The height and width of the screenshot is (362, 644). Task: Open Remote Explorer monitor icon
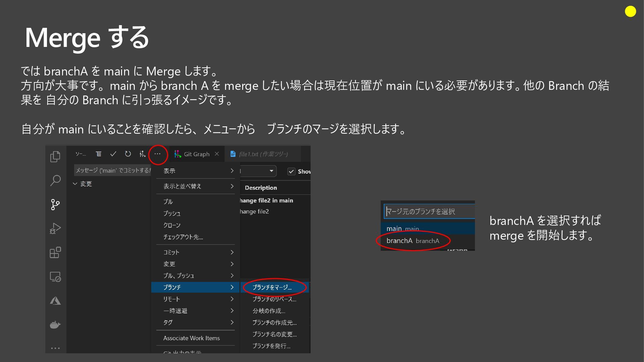(55, 277)
